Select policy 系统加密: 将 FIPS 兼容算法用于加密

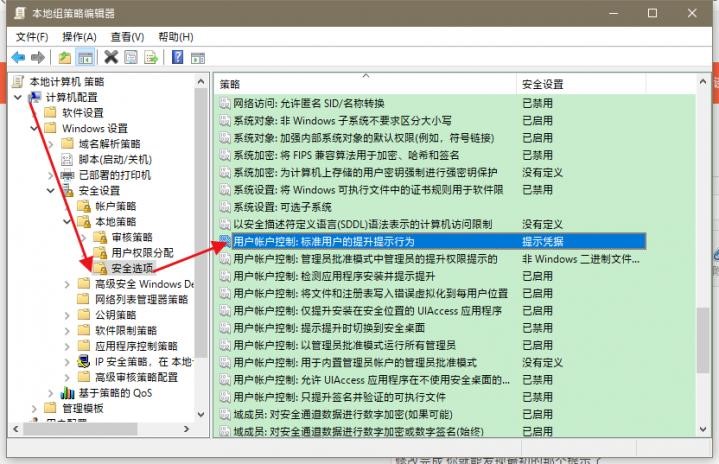pyautogui.click(x=346, y=155)
